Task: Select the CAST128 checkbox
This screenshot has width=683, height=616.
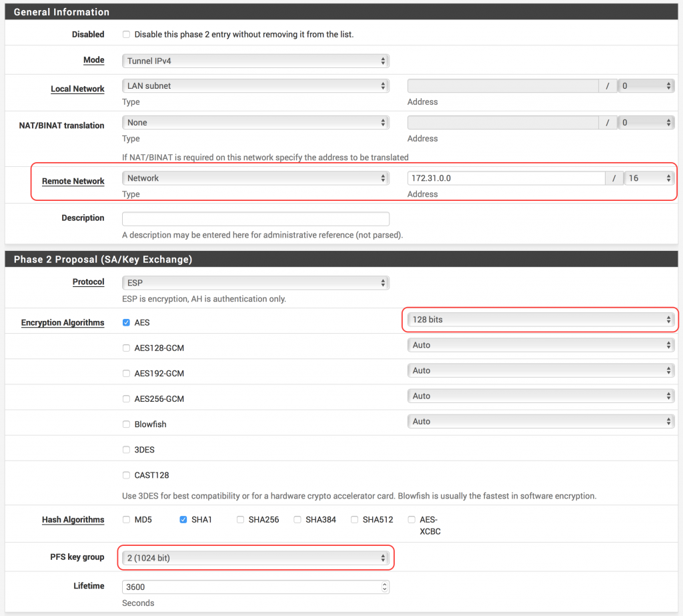Action: [x=127, y=475]
